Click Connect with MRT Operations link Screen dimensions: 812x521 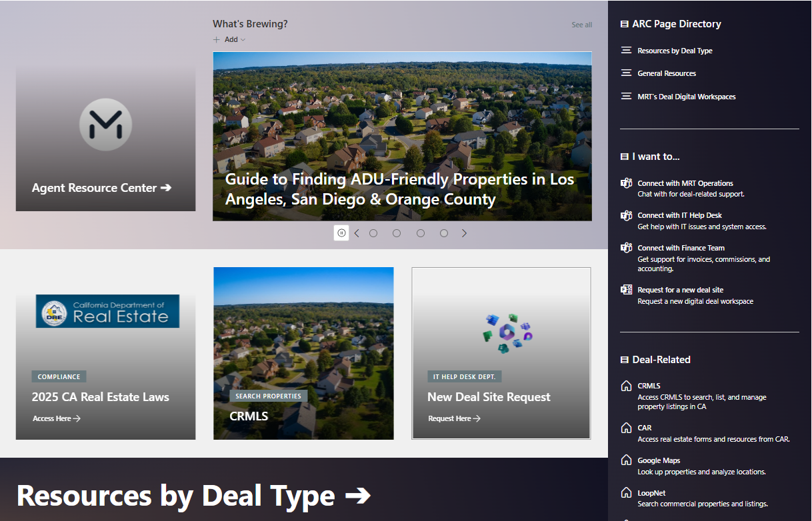pyautogui.click(x=685, y=183)
